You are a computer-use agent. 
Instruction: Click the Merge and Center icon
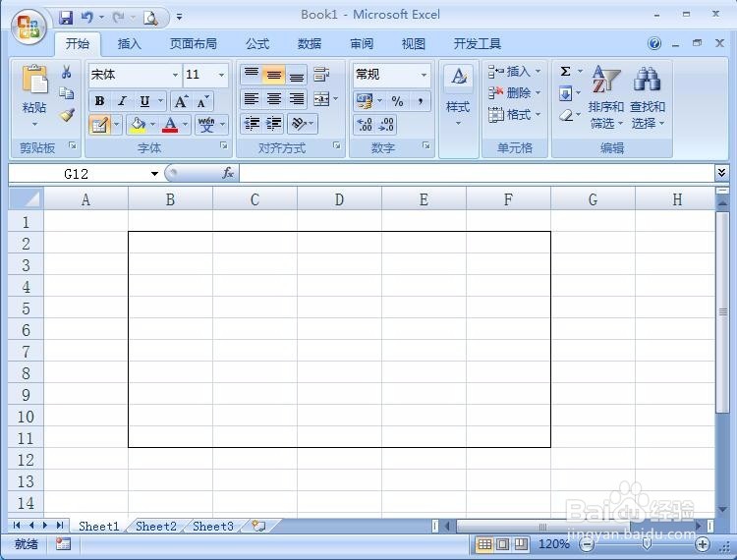[x=321, y=99]
